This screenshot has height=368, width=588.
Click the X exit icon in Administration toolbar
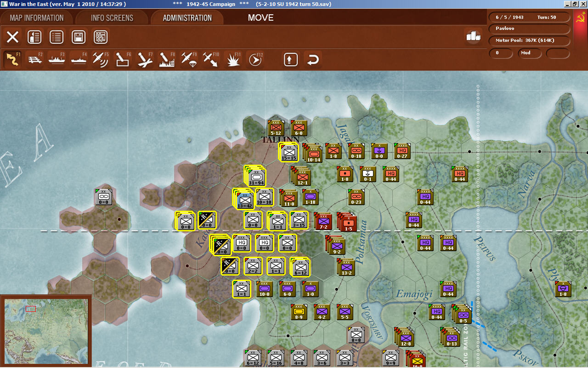coord(12,37)
